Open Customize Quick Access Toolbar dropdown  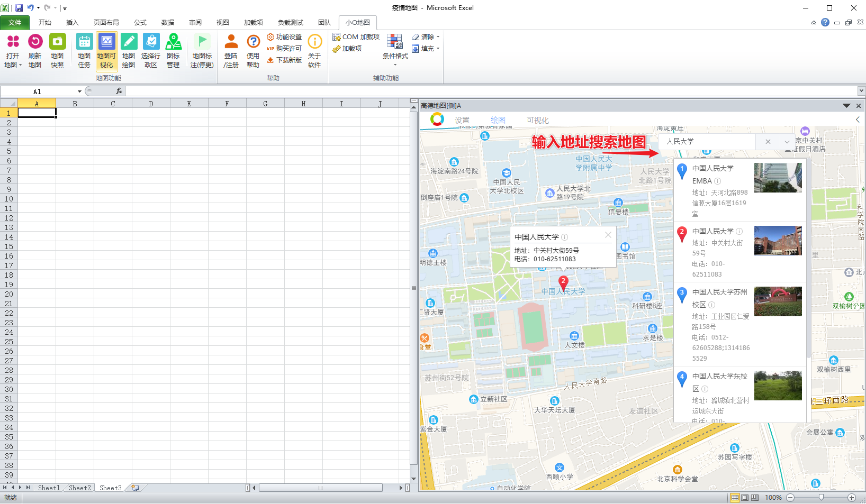tap(65, 8)
